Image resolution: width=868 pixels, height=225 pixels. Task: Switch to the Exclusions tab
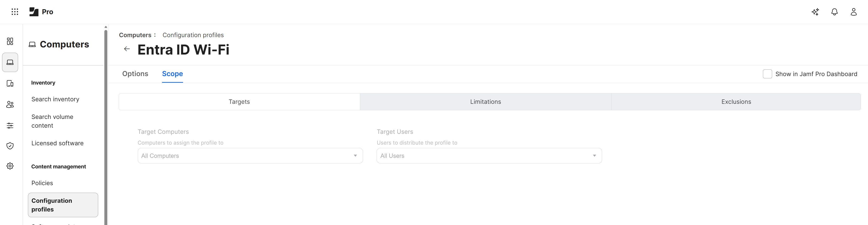[x=736, y=102]
